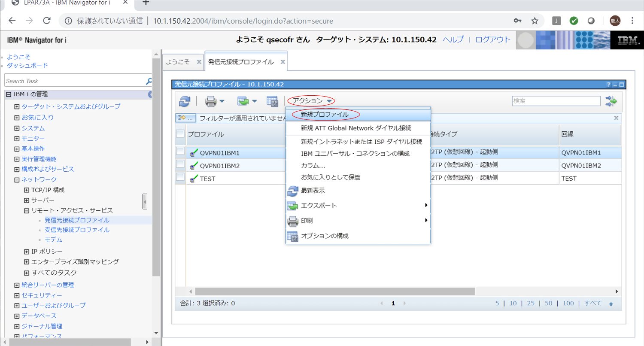Check the QVPN01IBM2 row checkbox
This screenshot has width=644, height=346.
click(180, 164)
